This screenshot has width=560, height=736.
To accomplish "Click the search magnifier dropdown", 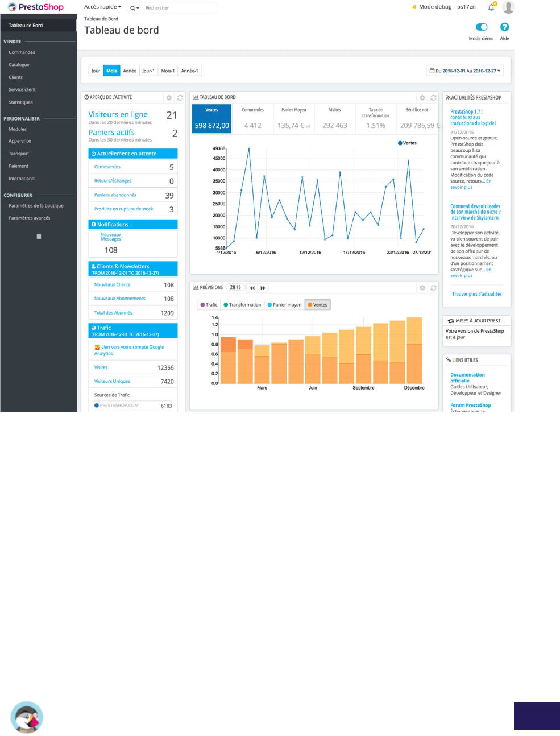I will (x=135, y=8).
